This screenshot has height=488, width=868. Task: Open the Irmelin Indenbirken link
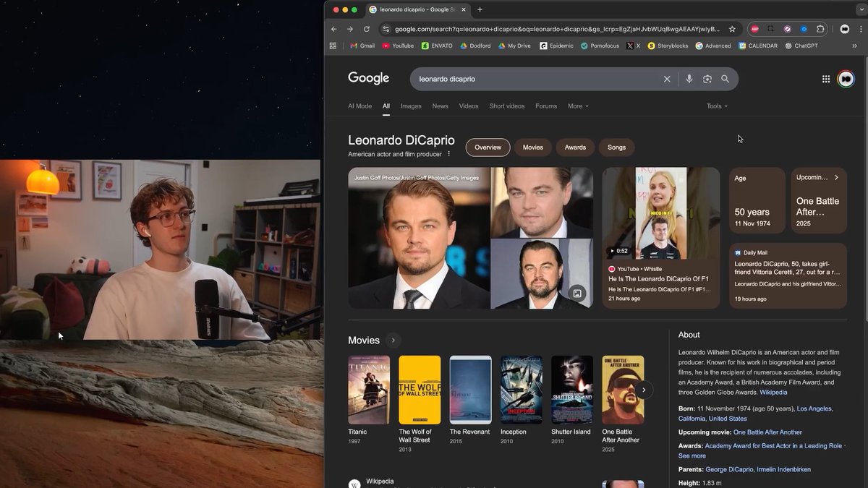pyautogui.click(x=783, y=469)
